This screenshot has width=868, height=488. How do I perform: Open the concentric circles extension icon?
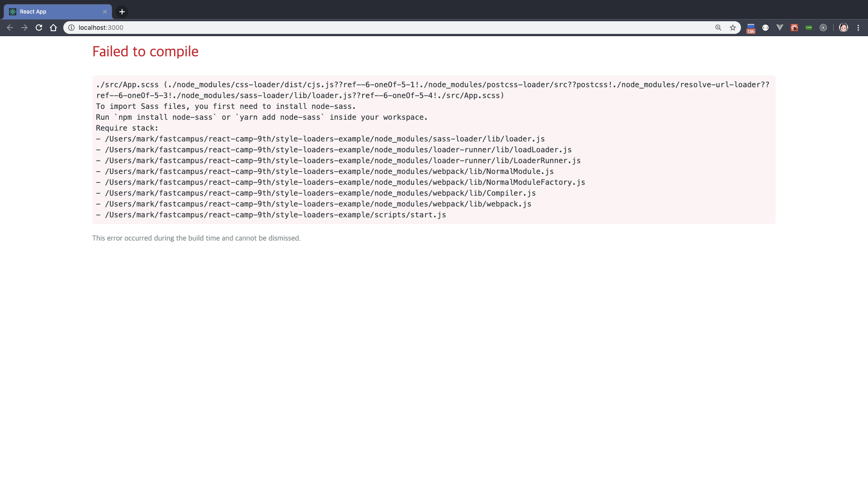click(x=823, y=28)
